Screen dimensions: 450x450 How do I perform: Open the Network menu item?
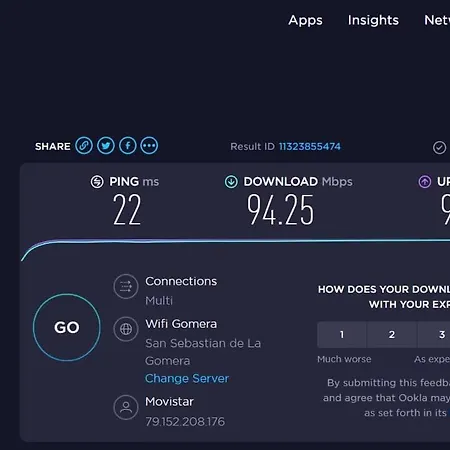pos(437,20)
